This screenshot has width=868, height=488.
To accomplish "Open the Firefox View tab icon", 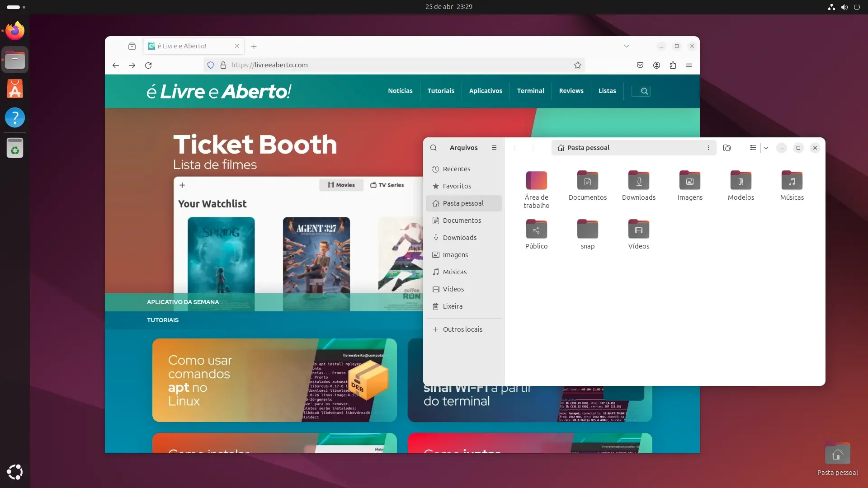I will pyautogui.click(x=132, y=46).
